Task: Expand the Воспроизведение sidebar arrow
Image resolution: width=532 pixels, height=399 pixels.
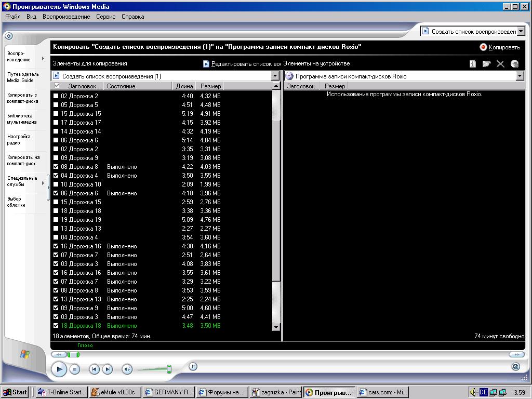Action: (x=43, y=58)
